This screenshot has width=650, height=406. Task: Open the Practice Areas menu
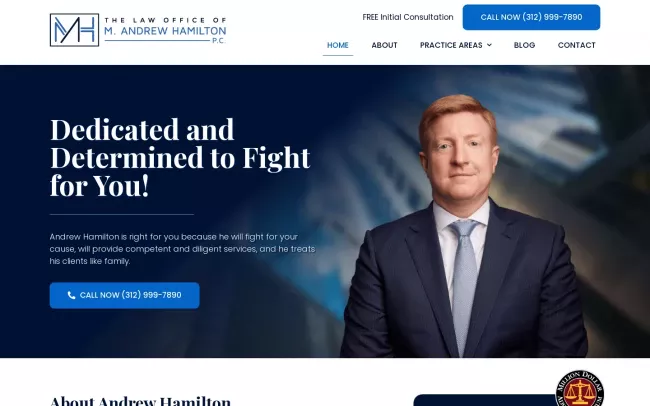456,45
